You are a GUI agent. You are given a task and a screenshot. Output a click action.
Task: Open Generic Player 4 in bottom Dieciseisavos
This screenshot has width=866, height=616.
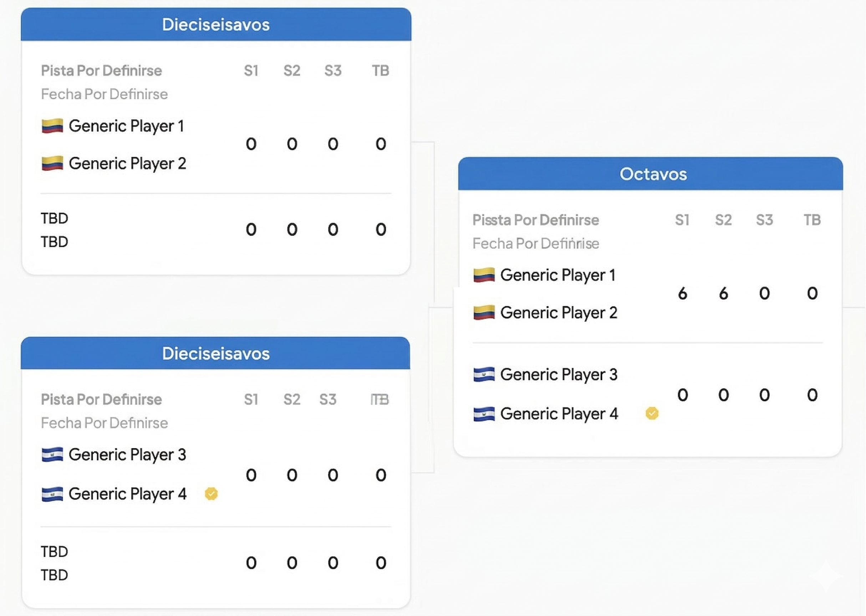point(127,494)
